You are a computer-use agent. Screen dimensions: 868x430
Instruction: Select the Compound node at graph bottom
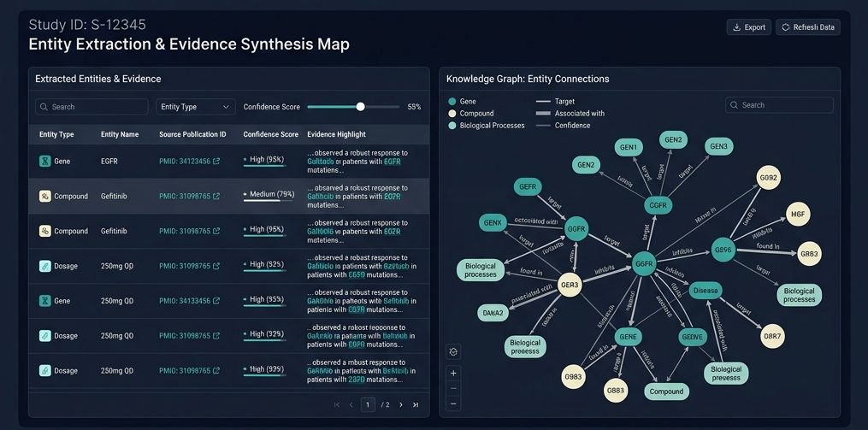tap(666, 392)
